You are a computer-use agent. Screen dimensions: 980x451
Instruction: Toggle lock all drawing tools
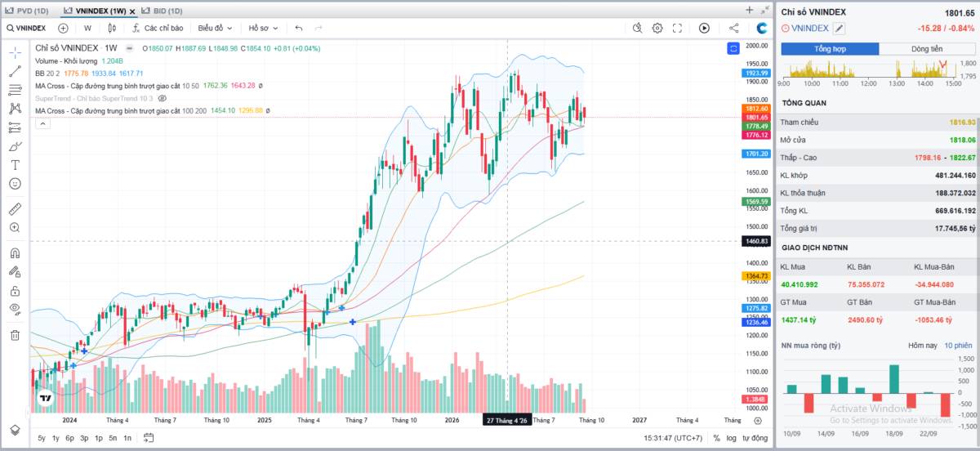click(15, 290)
